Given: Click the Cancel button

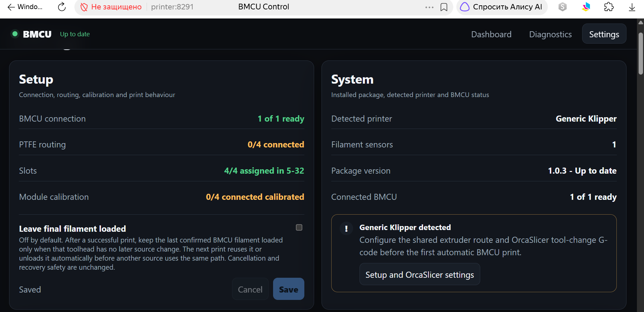Looking at the screenshot, I should pyautogui.click(x=250, y=289).
